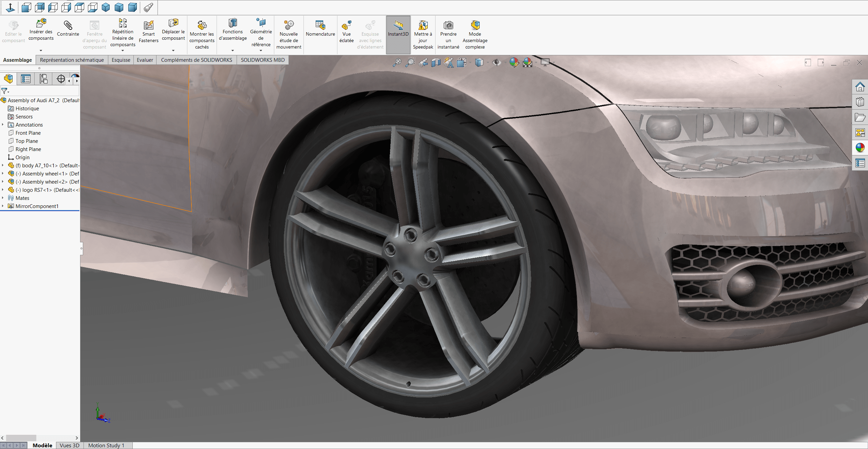Viewport: 868px width, 449px height.
Task: Open ConfigurationManager tab in left panel
Action: tap(43, 79)
